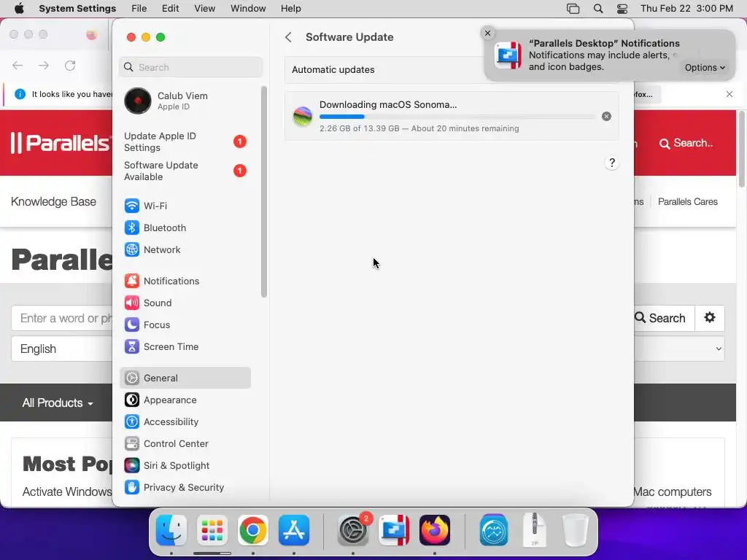Open Update Apple ID Settings item
The width and height of the screenshot is (747, 560).
click(185, 142)
